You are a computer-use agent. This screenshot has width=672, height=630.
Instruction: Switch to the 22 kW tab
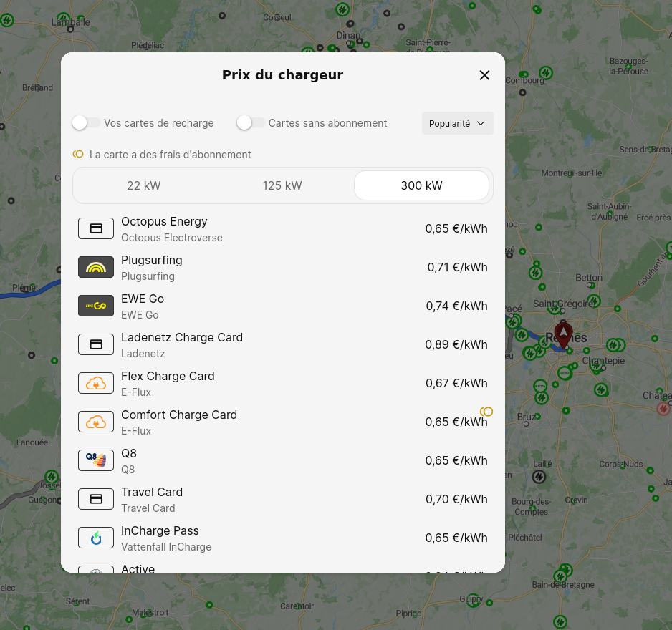143,186
